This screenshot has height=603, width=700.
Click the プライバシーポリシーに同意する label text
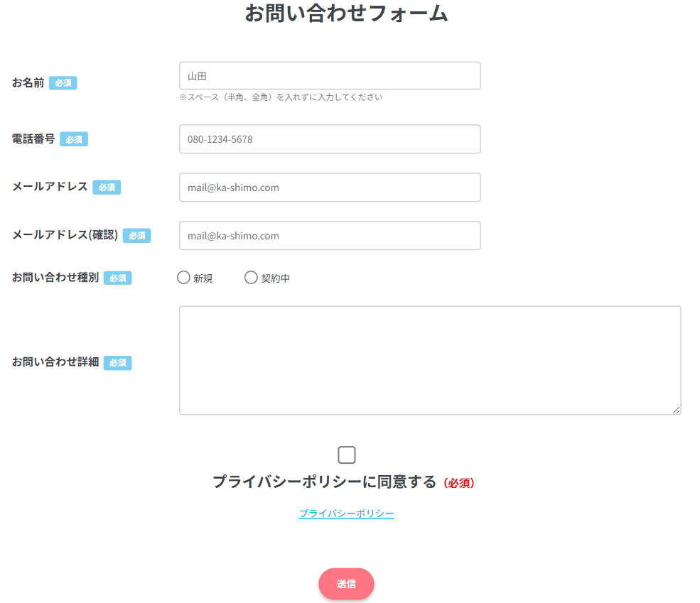(325, 482)
